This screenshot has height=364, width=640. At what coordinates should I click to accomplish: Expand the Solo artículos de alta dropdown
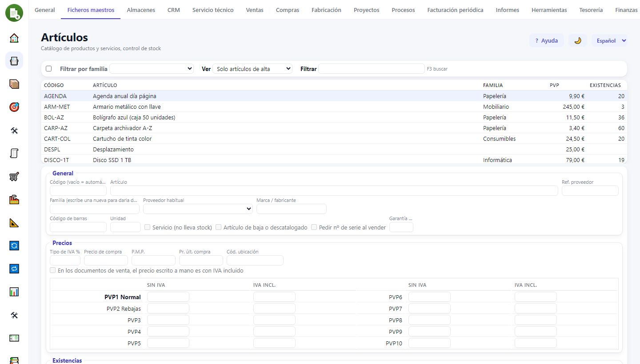coord(252,69)
